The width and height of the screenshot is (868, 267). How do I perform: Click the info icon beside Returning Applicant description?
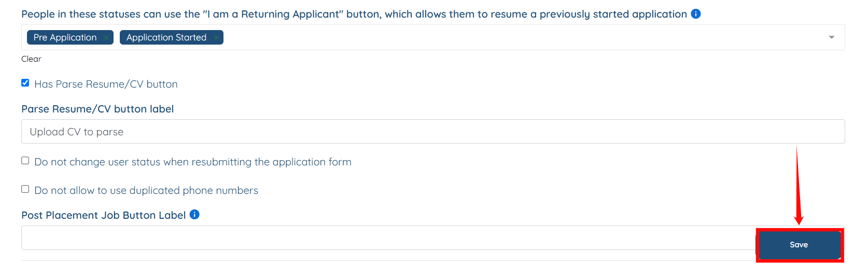[696, 14]
